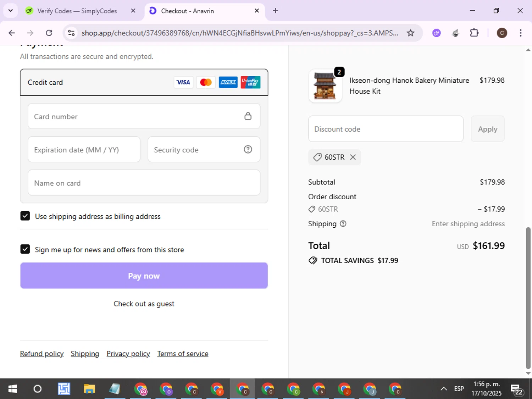
Task: Show hidden system tray icons
Action: [x=444, y=389]
